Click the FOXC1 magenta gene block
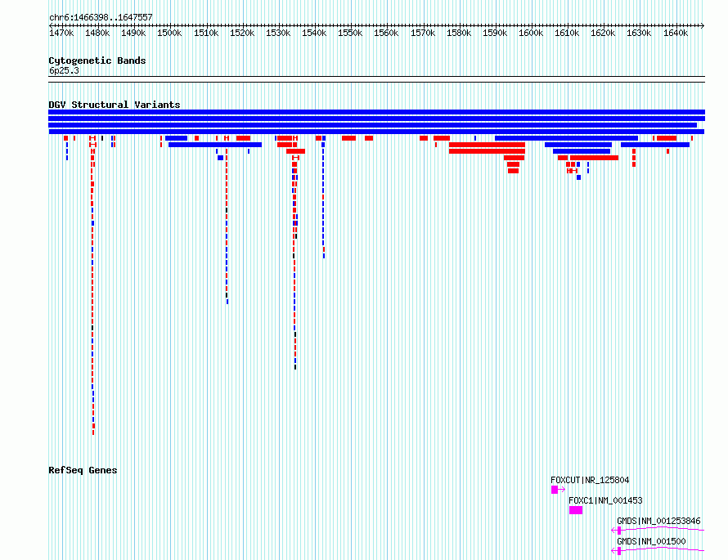 click(x=576, y=510)
